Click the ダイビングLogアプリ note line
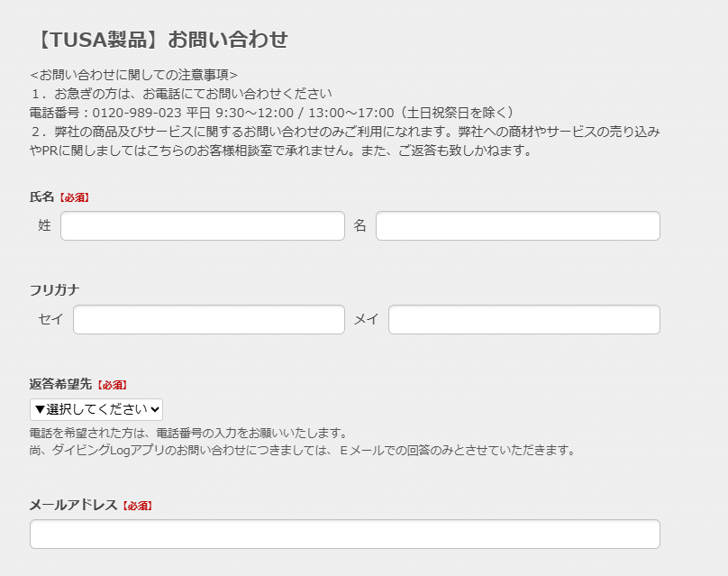The width and height of the screenshot is (728, 576). click(x=302, y=450)
